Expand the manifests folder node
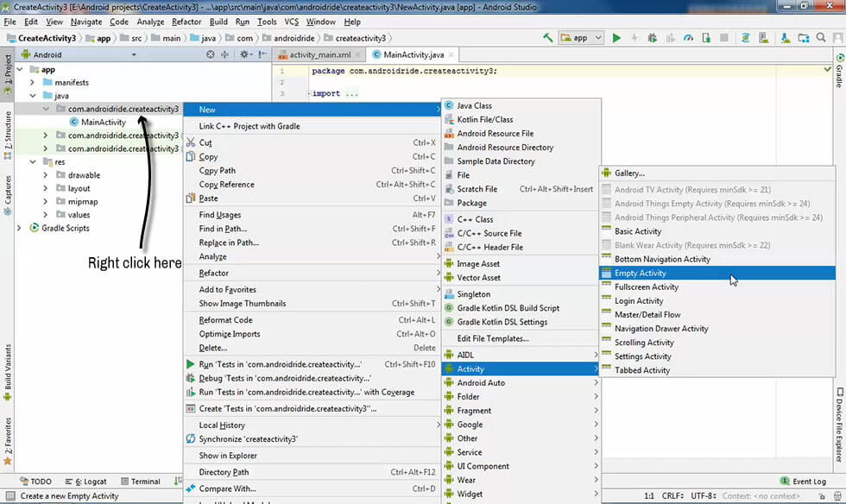This screenshot has height=504, width=846. click(x=33, y=83)
